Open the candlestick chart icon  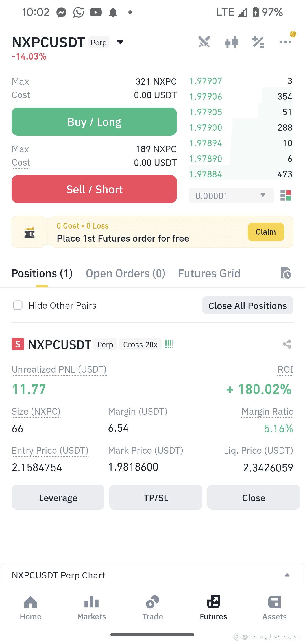pos(231,42)
